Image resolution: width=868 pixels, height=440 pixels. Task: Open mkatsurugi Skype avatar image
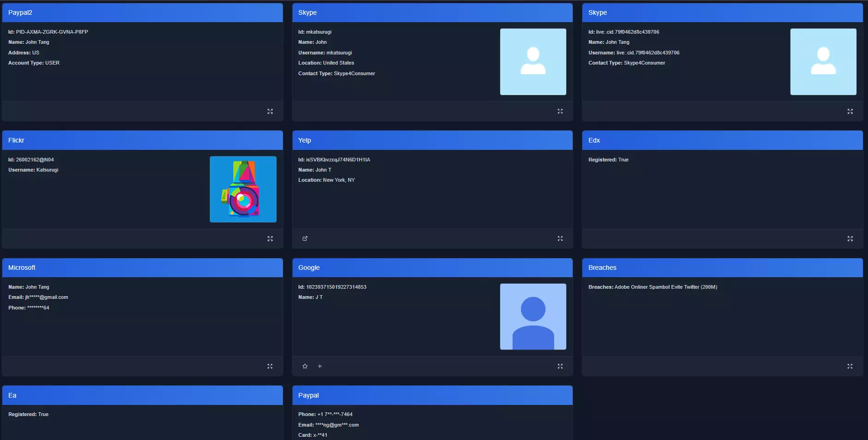pos(533,62)
